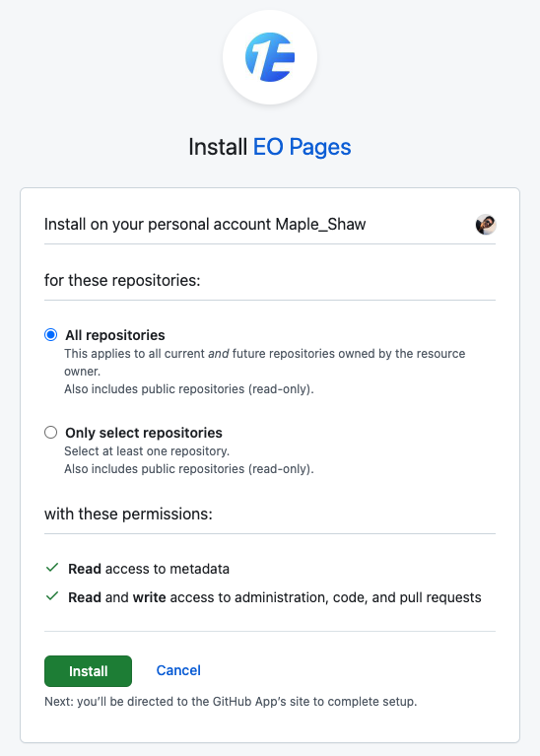Click the Select at least one repository hint

coord(147,451)
